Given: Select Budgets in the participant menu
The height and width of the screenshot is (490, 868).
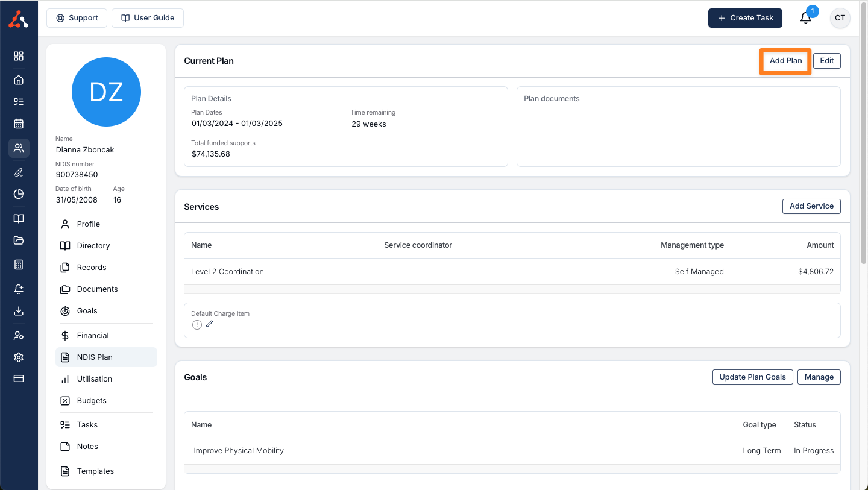Looking at the screenshot, I should tap(92, 401).
